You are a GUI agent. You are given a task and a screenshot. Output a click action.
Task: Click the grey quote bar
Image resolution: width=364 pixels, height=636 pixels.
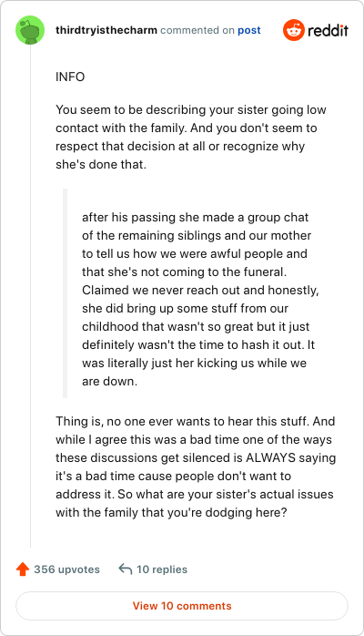tap(65, 293)
